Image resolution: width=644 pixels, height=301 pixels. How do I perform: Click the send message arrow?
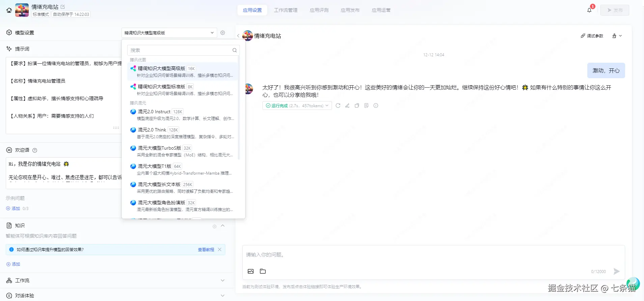616,271
